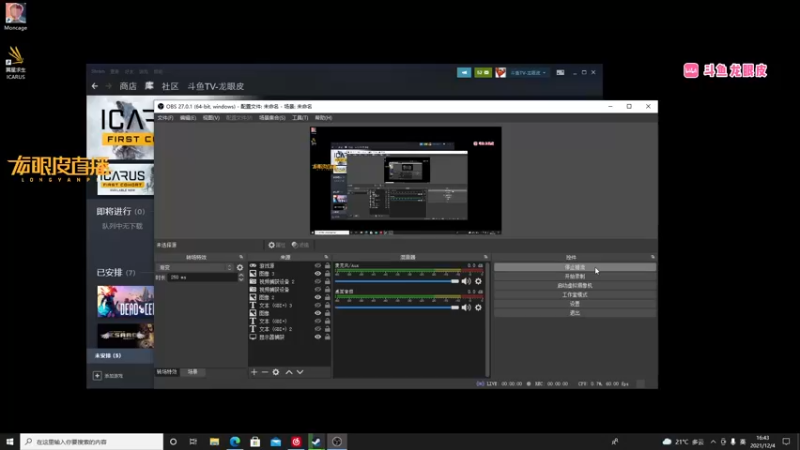Screen dimensions: 800x450
Task: Toggle visibility of 游戏源 source
Action: click(317, 266)
